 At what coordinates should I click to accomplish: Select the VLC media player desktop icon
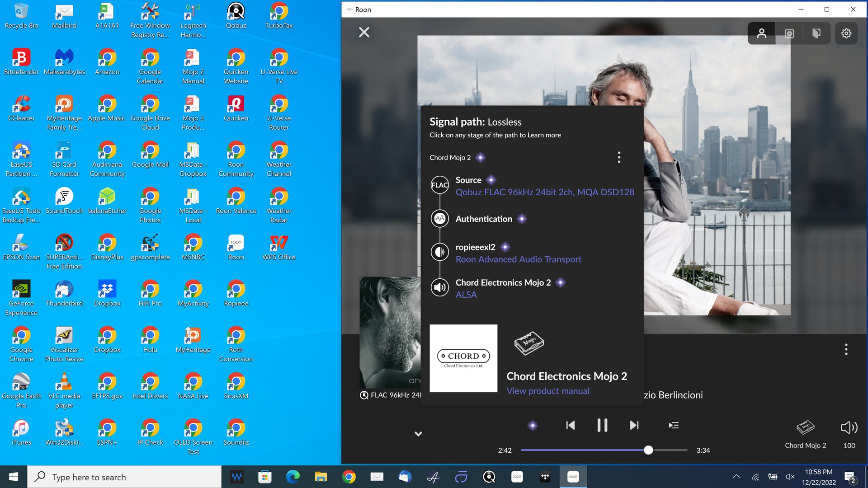pos(64,391)
